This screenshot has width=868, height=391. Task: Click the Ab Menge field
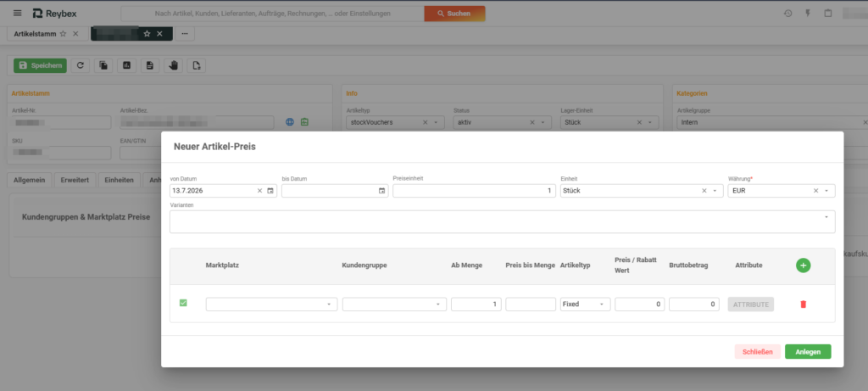(476, 304)
